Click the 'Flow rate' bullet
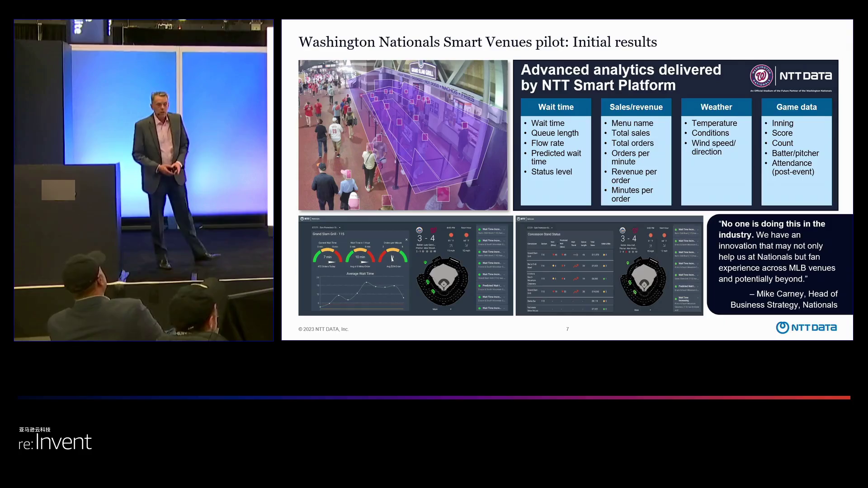The image size is (868, 488). pos(547,143)
